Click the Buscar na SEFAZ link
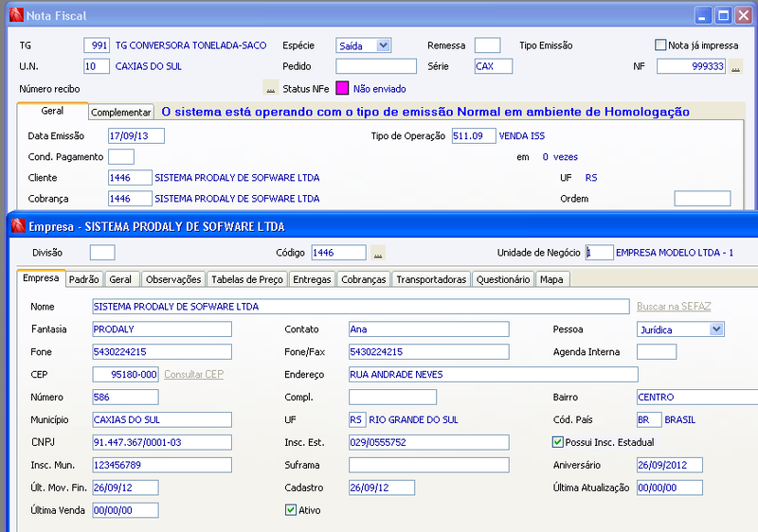The image size is (758, 532). [x=674, y=306]
